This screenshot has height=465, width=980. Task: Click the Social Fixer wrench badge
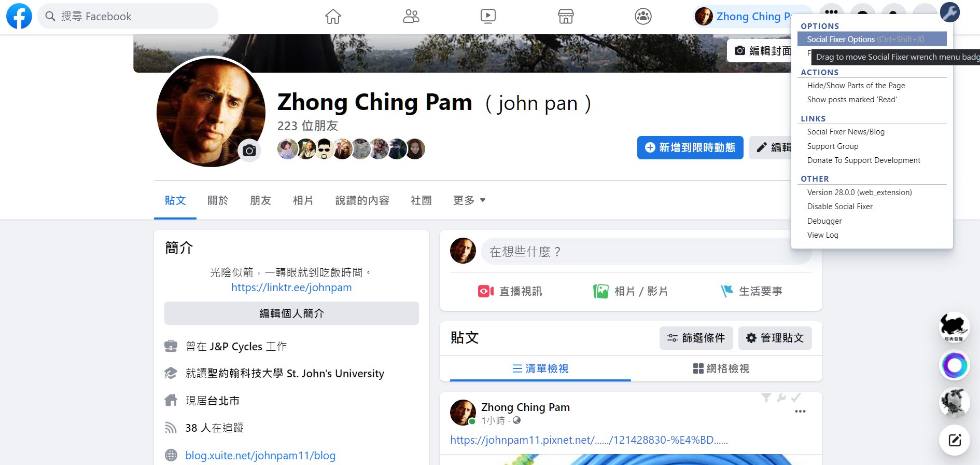point(950,12)
